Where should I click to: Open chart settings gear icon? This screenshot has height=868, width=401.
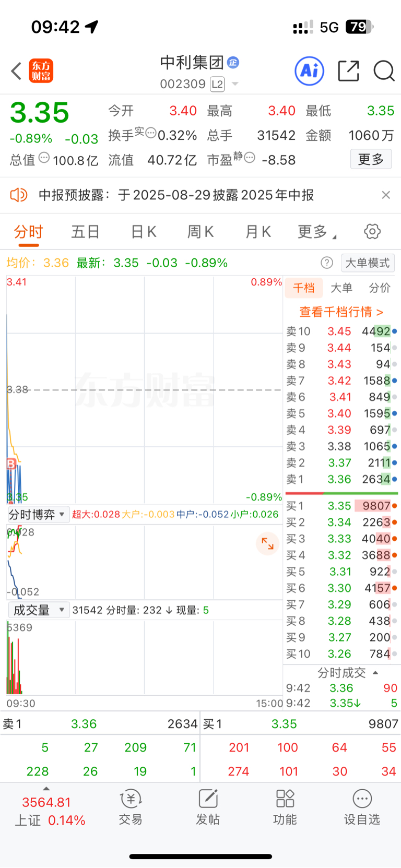click(372, 231)
